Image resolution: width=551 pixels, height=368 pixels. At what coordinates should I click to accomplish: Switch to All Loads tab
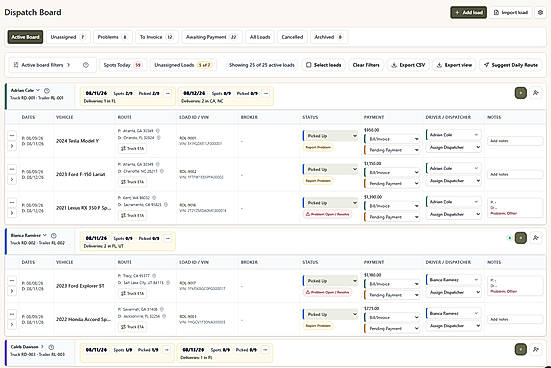point(260,37)
